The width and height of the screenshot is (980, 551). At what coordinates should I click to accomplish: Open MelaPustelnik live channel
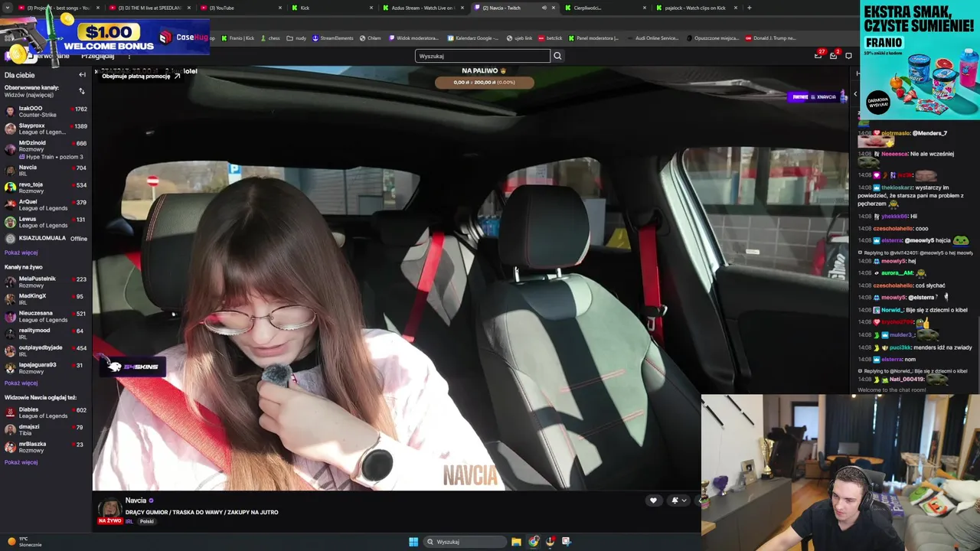(x=45, y=282)
